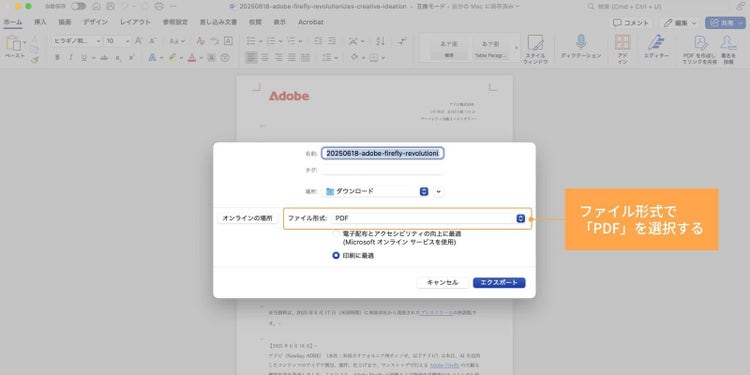Click the Share button
This screenshot has height=375, width=750.
726,22
